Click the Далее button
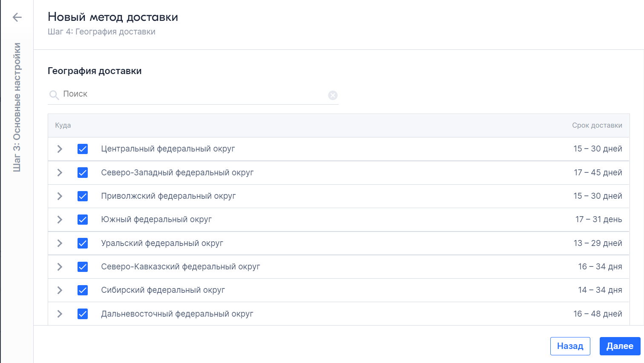The image size is (644, 363). point(620,346)
